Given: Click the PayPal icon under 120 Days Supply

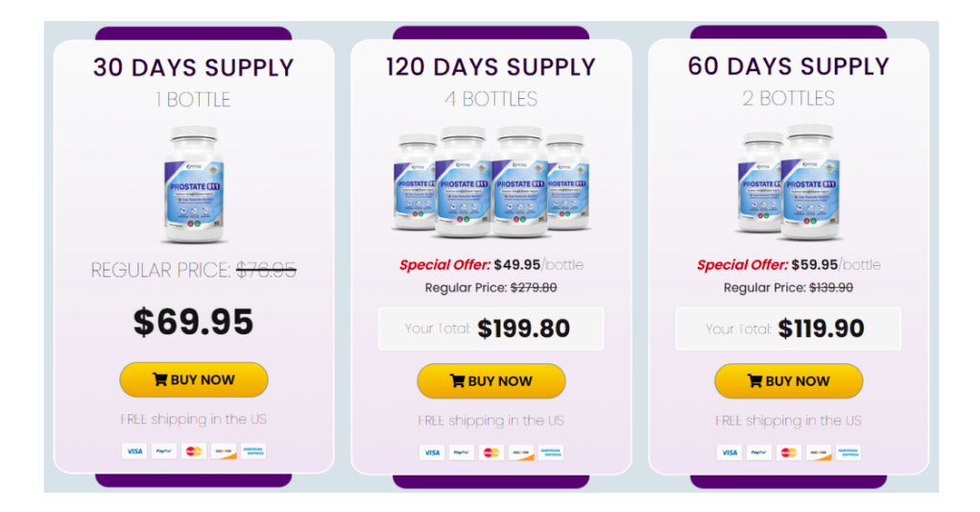Looking at the screenshot, I should pos(462,452).
